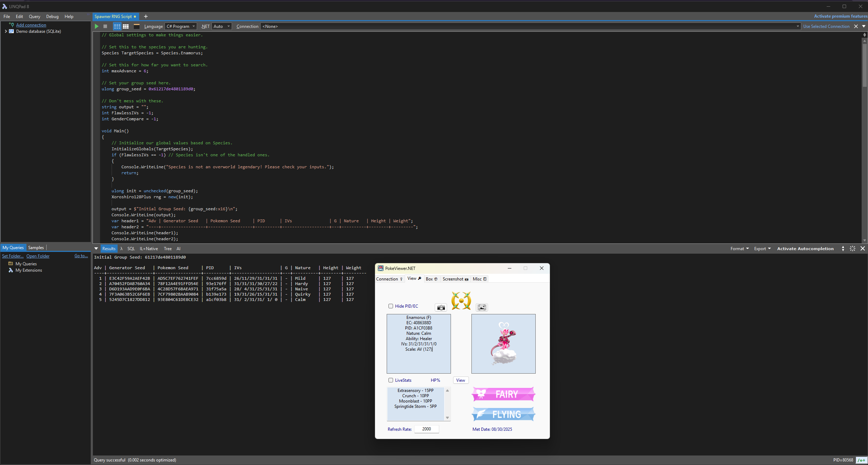Enable the LiveStats checkbox
868x465 pixels.
[391, 380]
